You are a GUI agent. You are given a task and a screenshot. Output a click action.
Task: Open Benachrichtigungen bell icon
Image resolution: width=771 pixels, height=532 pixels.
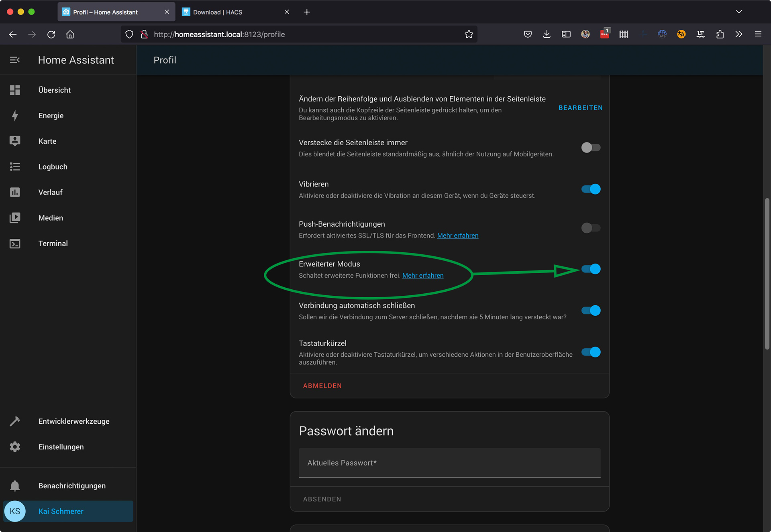point(15,486)
